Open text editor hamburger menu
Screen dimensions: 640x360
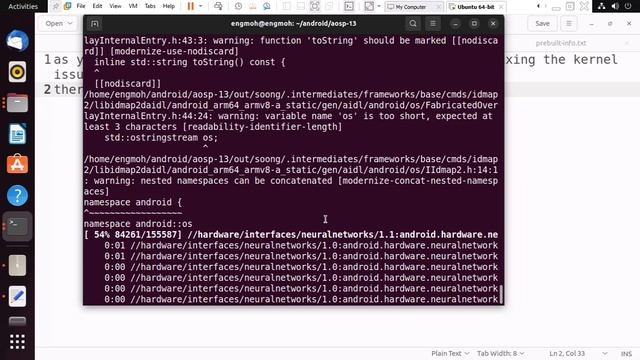coord(568,24)
